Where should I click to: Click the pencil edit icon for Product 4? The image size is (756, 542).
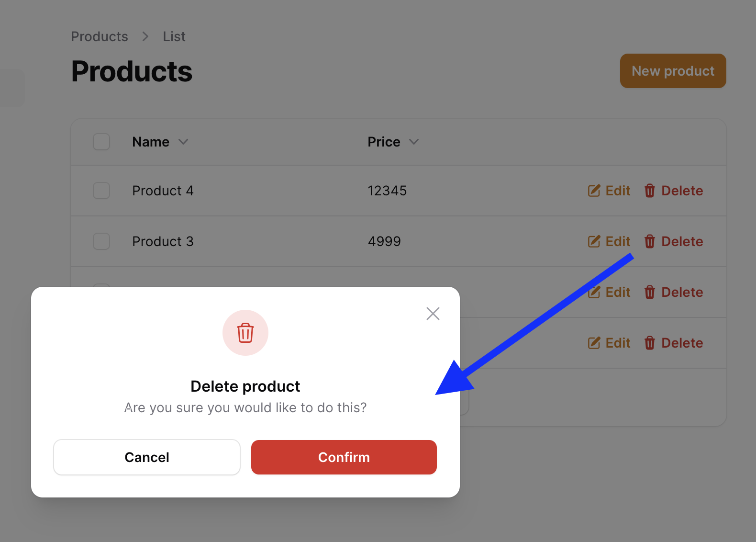click(594, 191)
